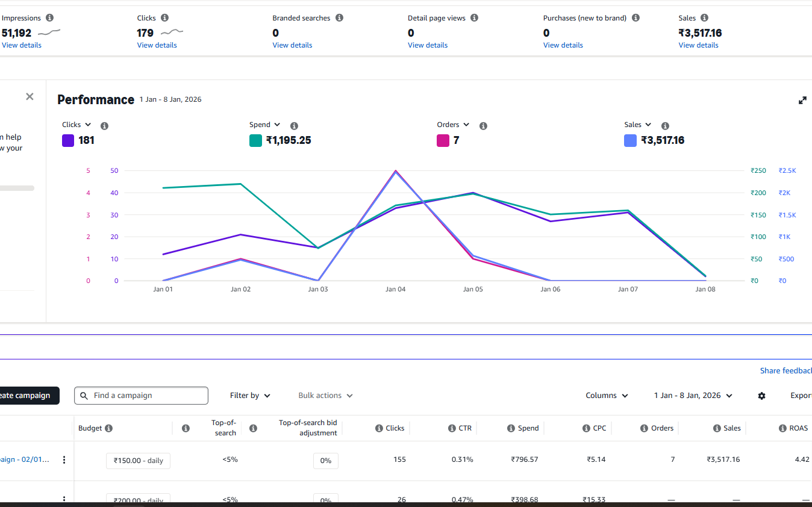The width and height of the screenshot is (812, 507).
Task: Open the Columns dropdown
Action: (x=607, y=396)
